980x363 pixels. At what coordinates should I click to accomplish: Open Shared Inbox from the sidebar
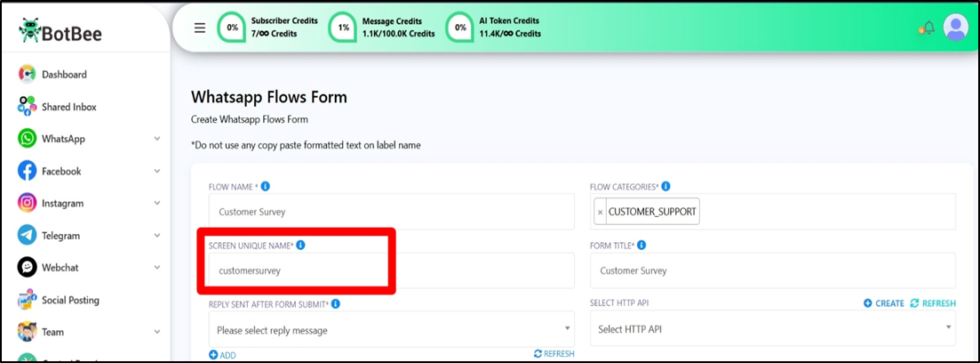(x=68, y=107)
